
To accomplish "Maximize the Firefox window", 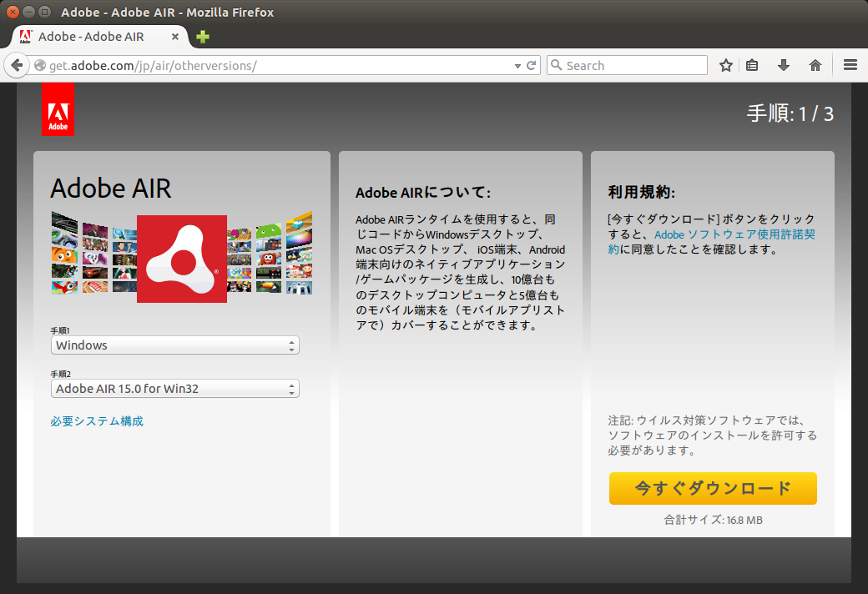I will pyautogui.click(x=45, y=12).
